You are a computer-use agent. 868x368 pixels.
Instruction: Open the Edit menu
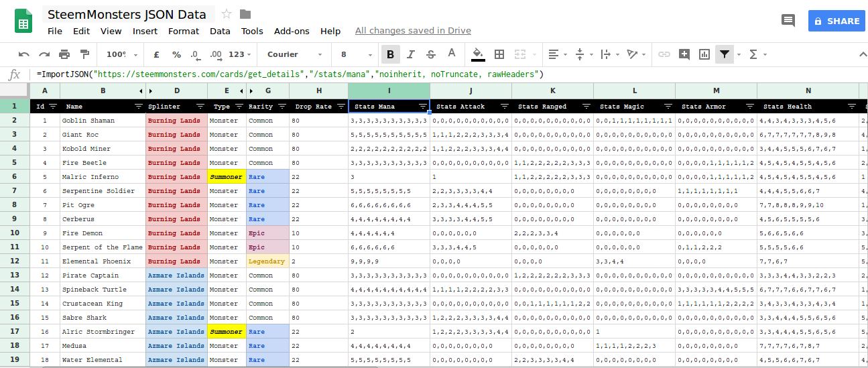point(81,31)
